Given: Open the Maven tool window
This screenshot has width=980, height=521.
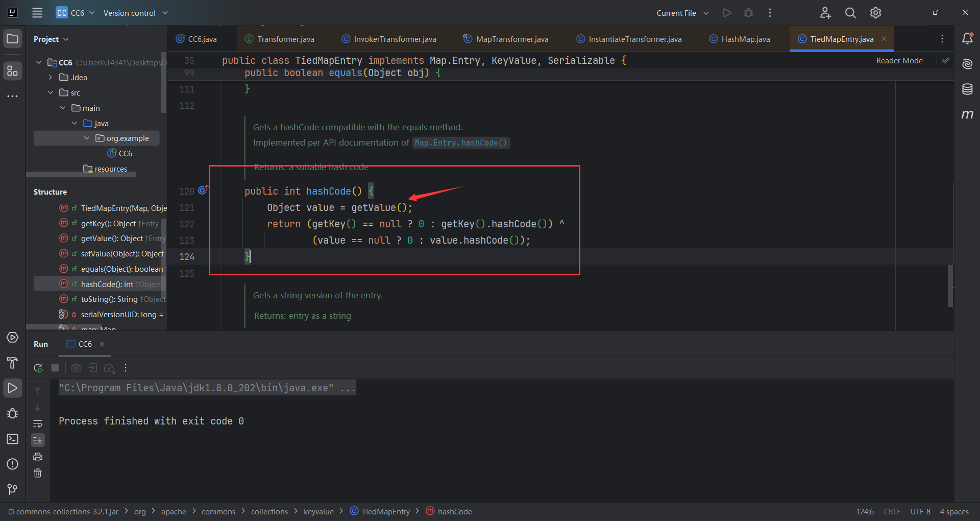Looking at the screenshot, I should pos(967,114).
